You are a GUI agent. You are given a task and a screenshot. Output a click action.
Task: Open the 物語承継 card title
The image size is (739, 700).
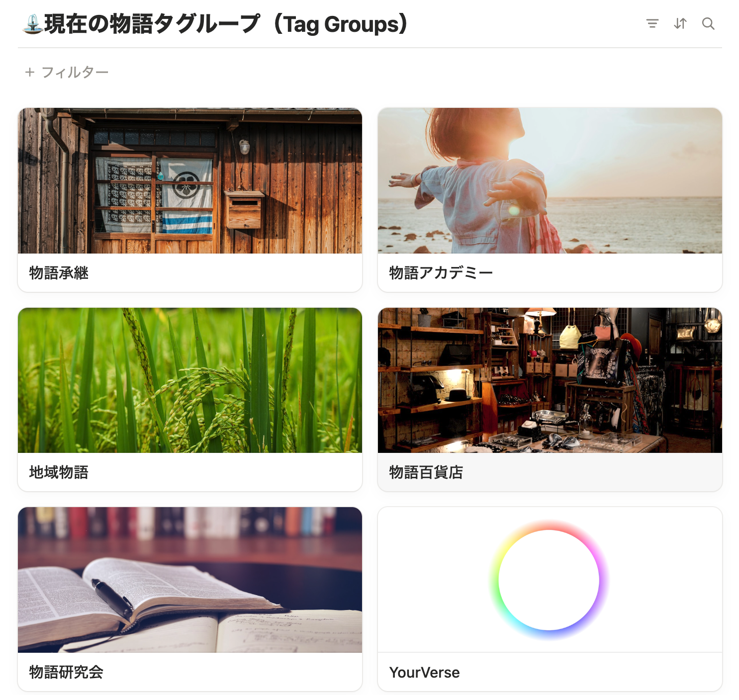(59, 273)
